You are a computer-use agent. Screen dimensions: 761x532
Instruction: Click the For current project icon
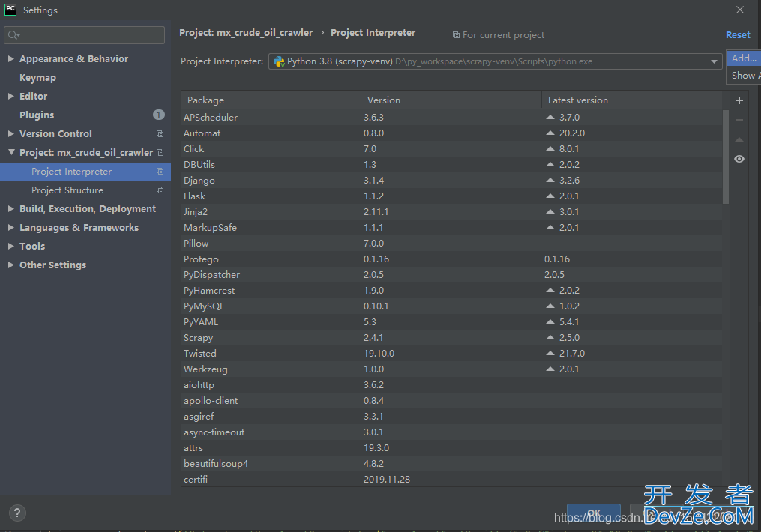(456, 35)
